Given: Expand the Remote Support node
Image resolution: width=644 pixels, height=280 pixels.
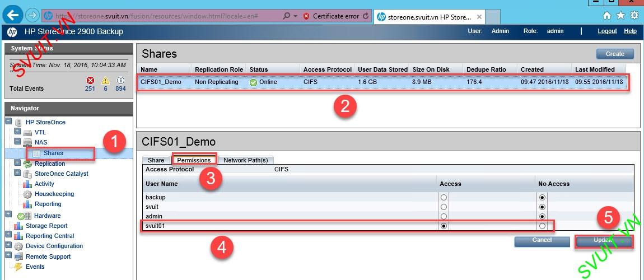Looking at the screenshot, I should click(x=8, y=255).
